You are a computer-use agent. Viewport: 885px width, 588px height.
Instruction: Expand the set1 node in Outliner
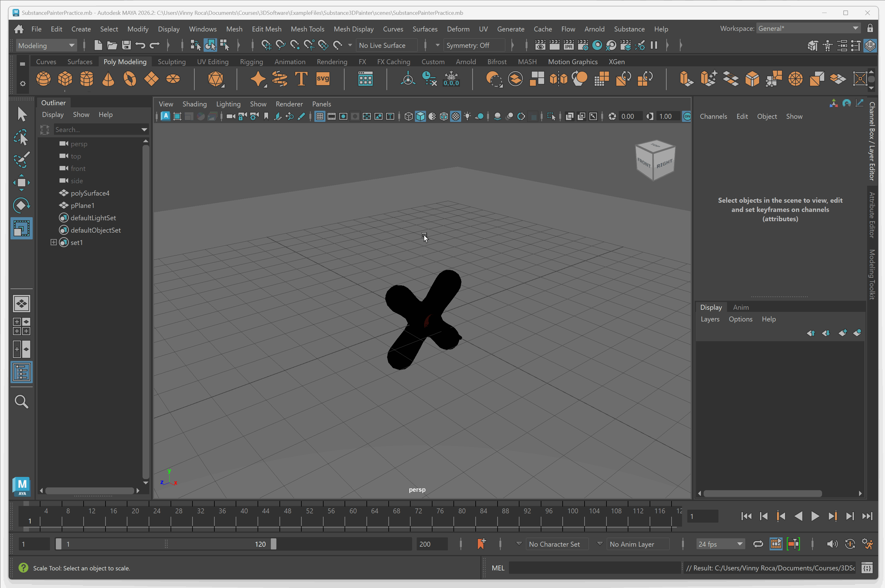(54, 242)
